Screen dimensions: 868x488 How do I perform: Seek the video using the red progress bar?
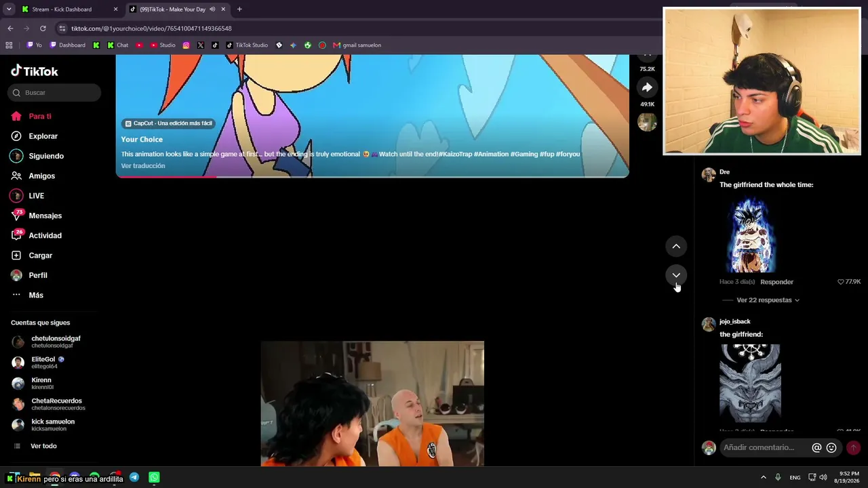click(372, 176)
